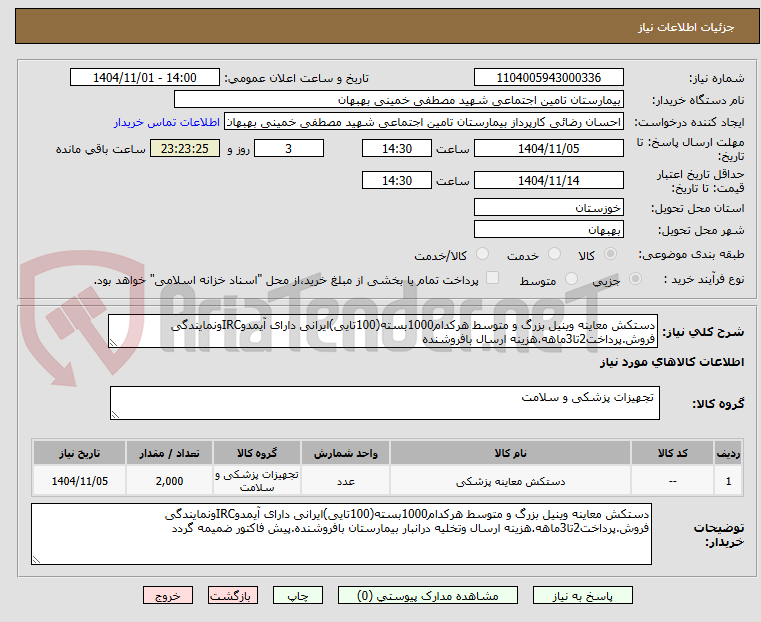The width and height of the screenshot is (761, 622).
Task: Select the متوسط purchase type radio
Action: click(572, 278)
